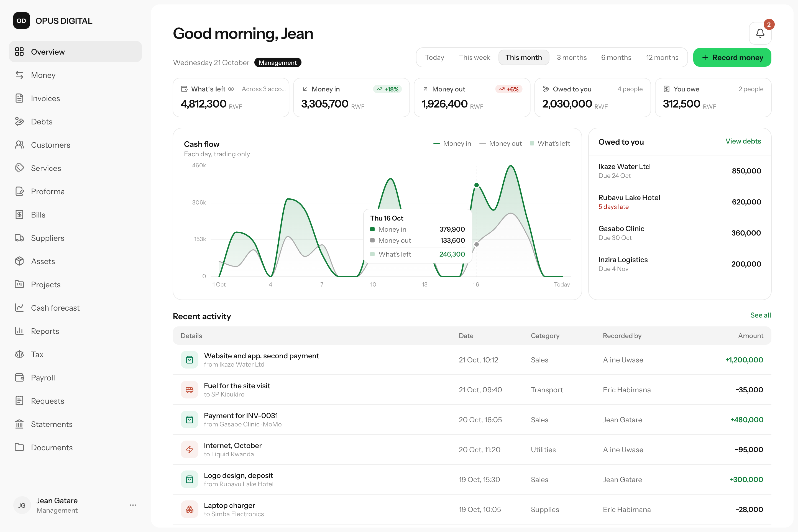Click the Gasabo Clinic 360,000 debt
The height and width of the screenshot is (532, 798).
(680, 233)
